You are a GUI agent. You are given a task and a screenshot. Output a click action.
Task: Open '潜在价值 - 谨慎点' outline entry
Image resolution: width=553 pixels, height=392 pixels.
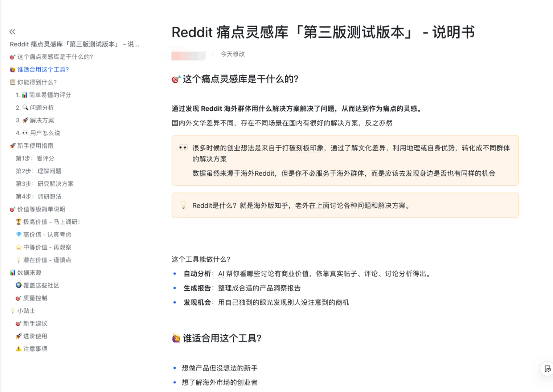click(x=44, y=260)
